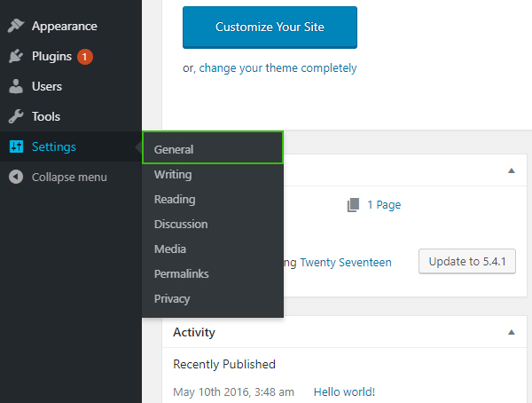Viewport: 532px width, 403px height.
Task: Open Permalinks settings
Action: [x=182, y=274]
